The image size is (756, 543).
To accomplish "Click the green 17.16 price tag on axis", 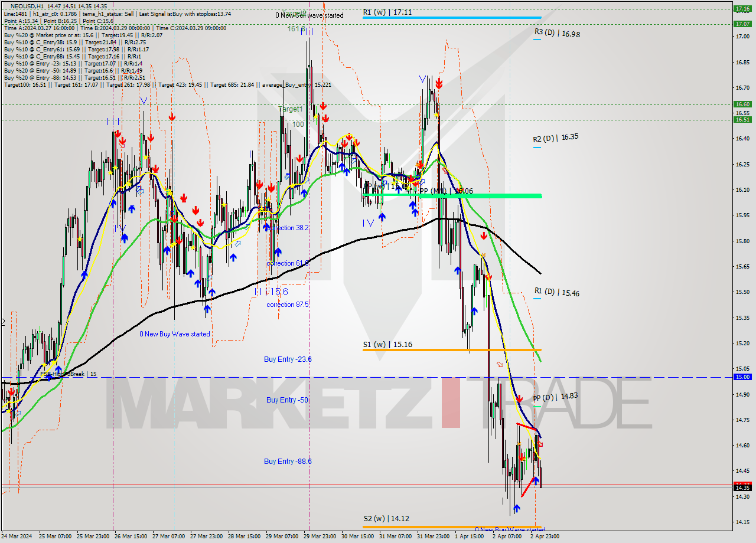I will tap(742, 9).
